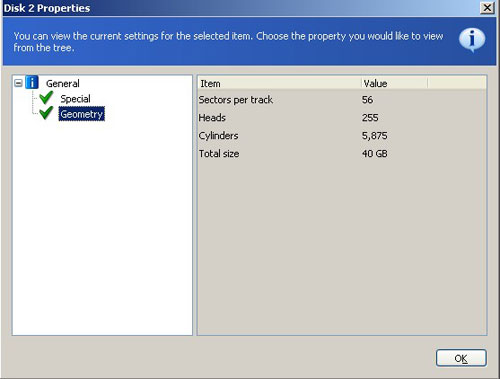This screenshot has width=500, height=379.
Task: Click the large info icon in banner
Action: tap(472, 40)
